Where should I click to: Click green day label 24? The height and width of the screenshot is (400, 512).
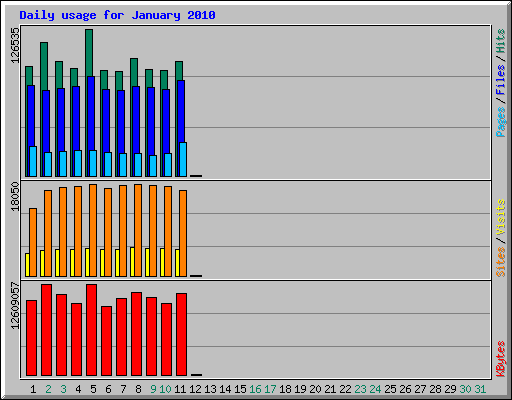(x=375, y=389)
